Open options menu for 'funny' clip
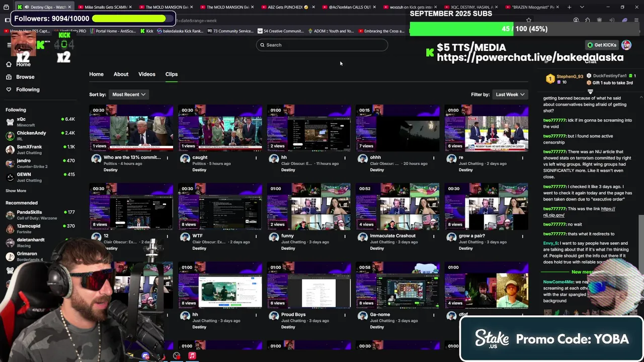 click(345, 236)
